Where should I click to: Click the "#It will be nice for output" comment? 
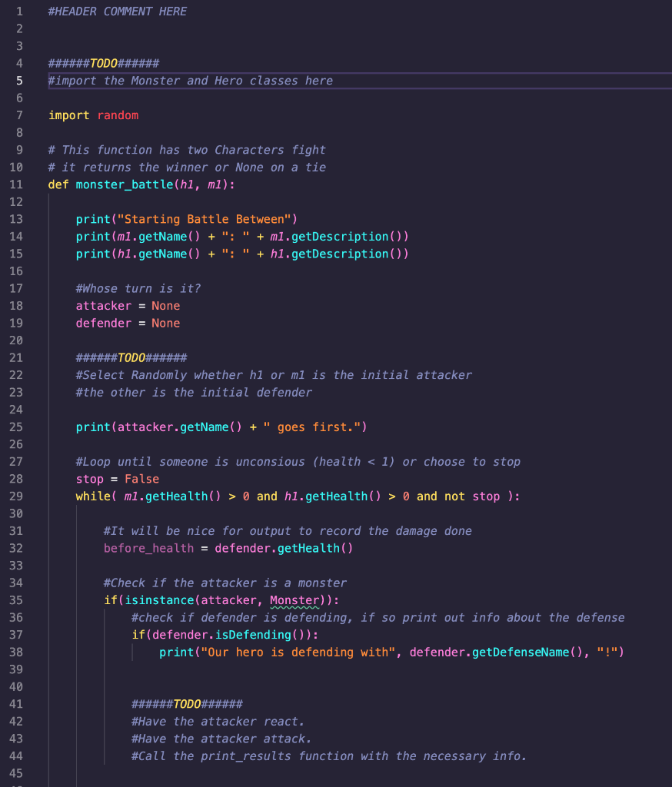coord(288,531)
